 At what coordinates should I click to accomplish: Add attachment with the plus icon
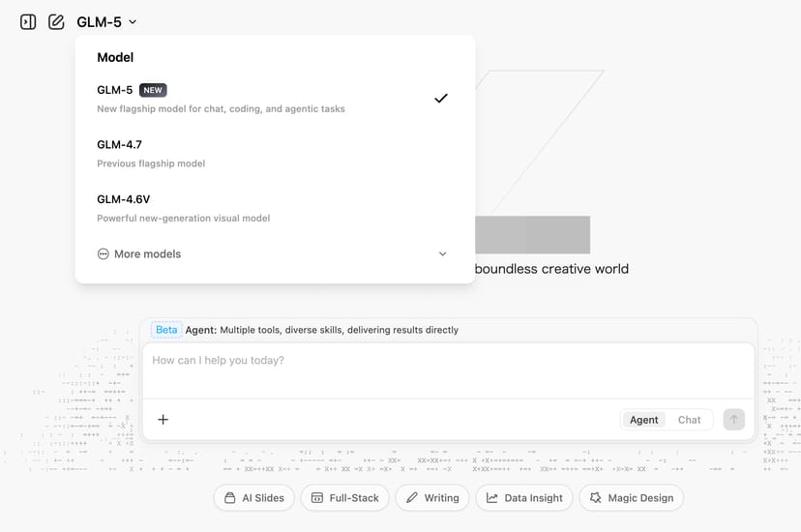pyautogui.click(x=163, y=420)
